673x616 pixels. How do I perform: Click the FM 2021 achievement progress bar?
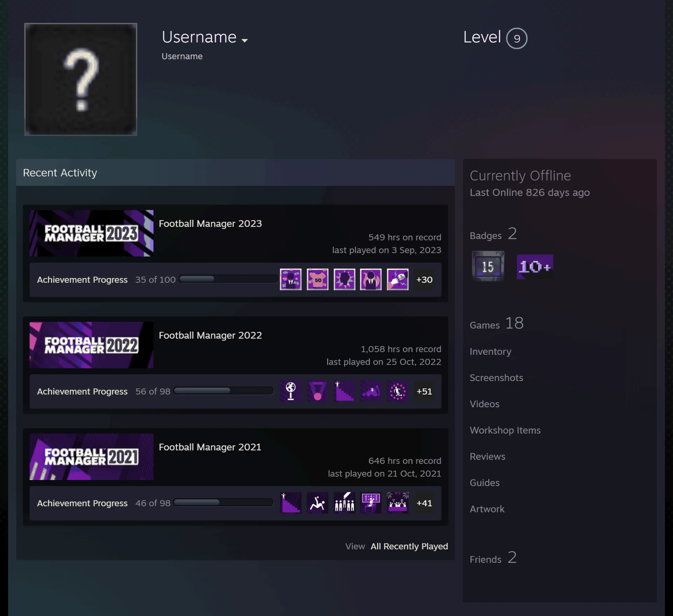[x=223, y=502]
